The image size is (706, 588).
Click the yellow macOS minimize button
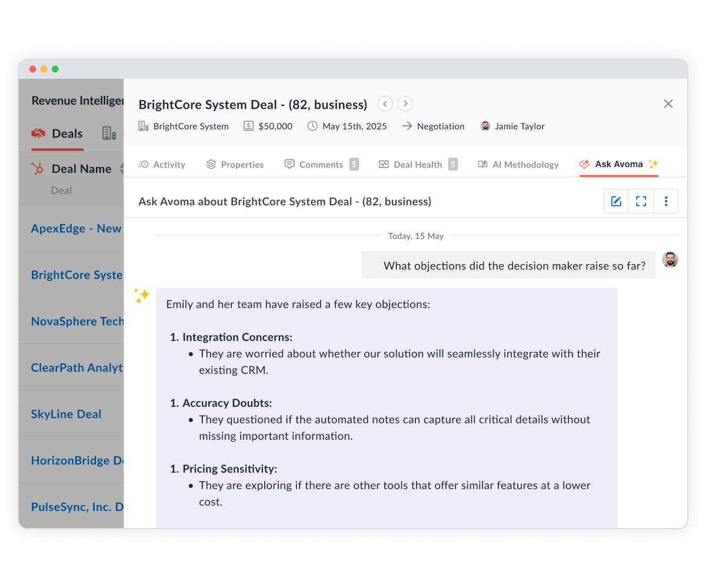pyautogui.click(x=44, y=69)
